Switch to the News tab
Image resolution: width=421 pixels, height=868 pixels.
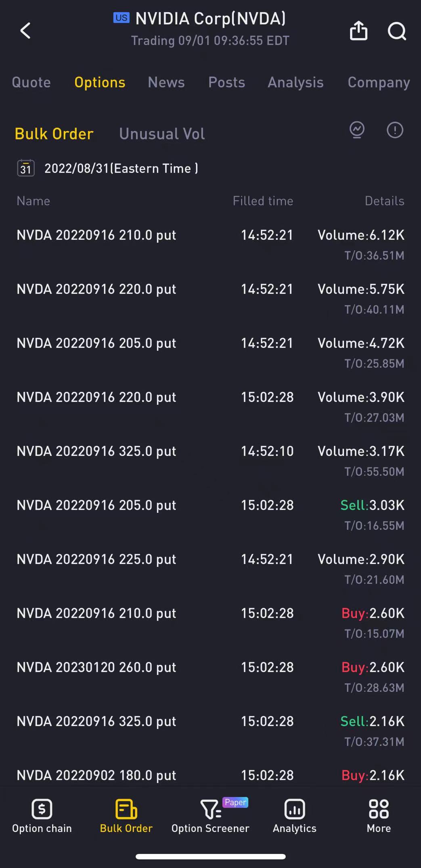click(x=166, y=82)
